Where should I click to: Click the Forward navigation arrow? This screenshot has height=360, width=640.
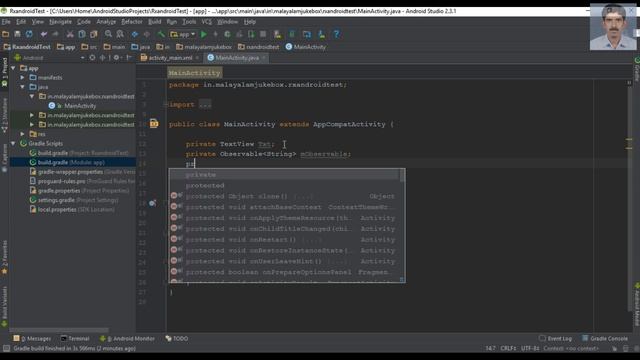point(147,34)
